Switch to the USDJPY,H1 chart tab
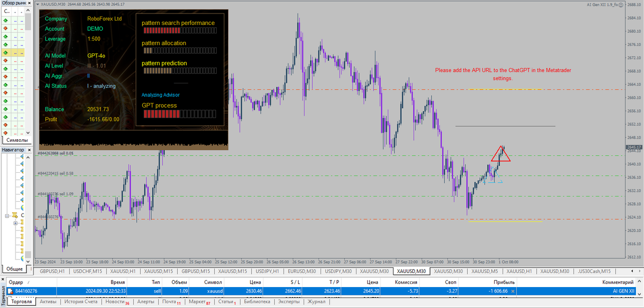644x308 pixels. click(267, 271)
